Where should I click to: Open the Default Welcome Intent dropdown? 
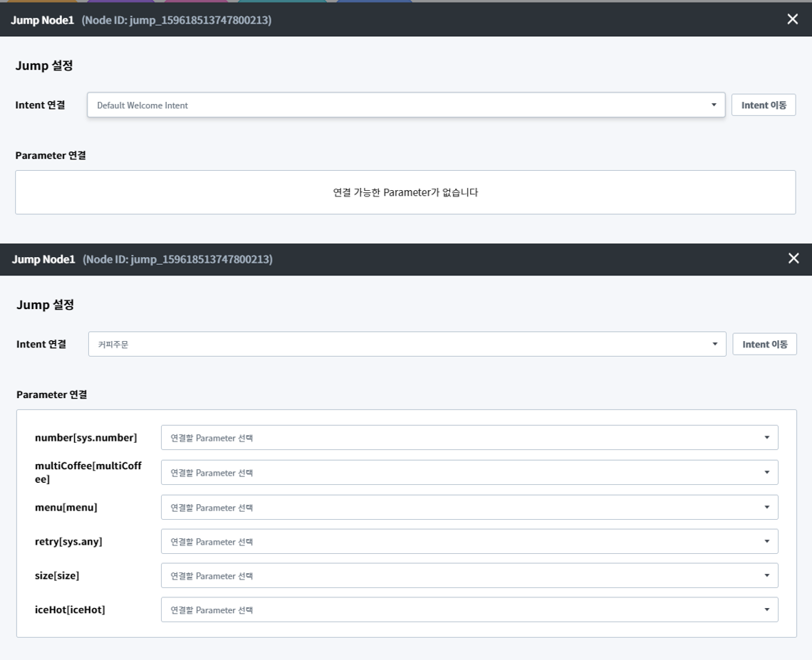point(406,105)
